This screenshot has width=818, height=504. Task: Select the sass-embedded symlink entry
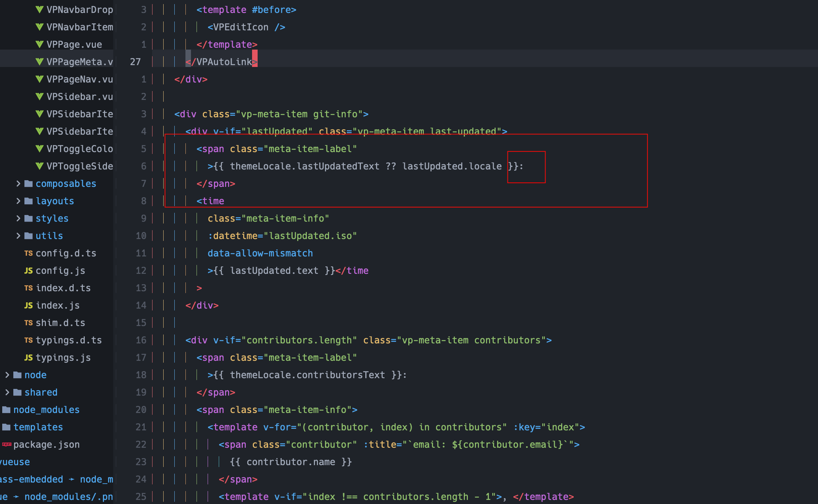click(56, 479)
